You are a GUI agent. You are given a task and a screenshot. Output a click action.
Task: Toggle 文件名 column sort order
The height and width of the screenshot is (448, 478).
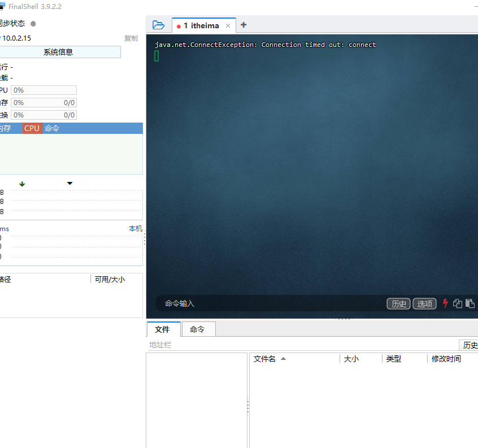(266, 358)
